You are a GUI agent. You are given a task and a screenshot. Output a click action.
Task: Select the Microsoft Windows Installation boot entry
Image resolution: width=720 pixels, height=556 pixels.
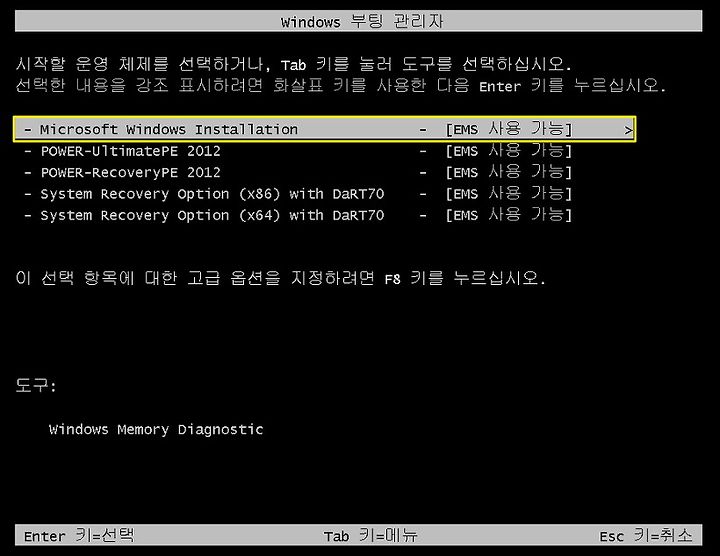point(325,129)
